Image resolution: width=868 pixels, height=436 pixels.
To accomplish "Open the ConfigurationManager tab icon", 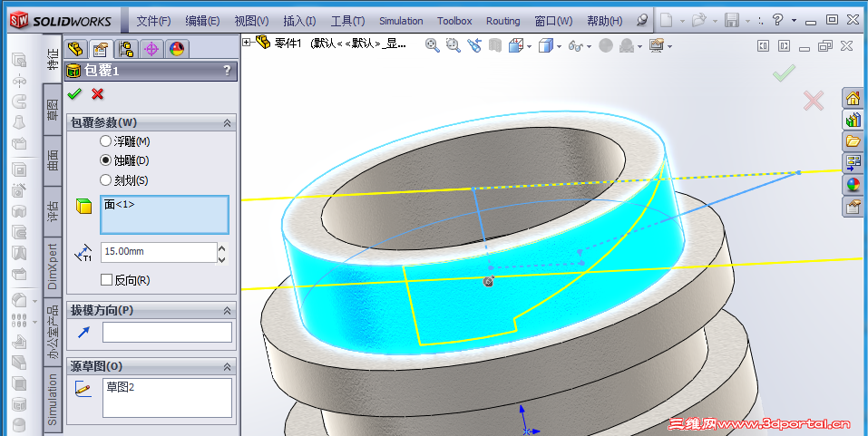I will coord(126,50).
